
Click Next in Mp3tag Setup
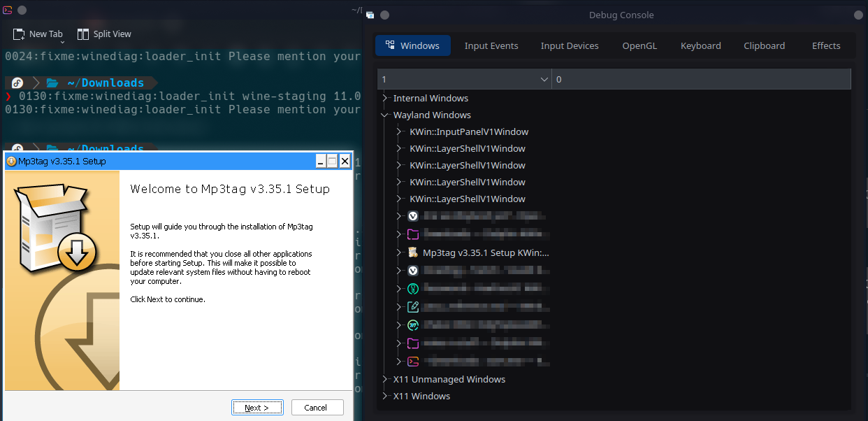pyautogui.click(x=257, y=408)
